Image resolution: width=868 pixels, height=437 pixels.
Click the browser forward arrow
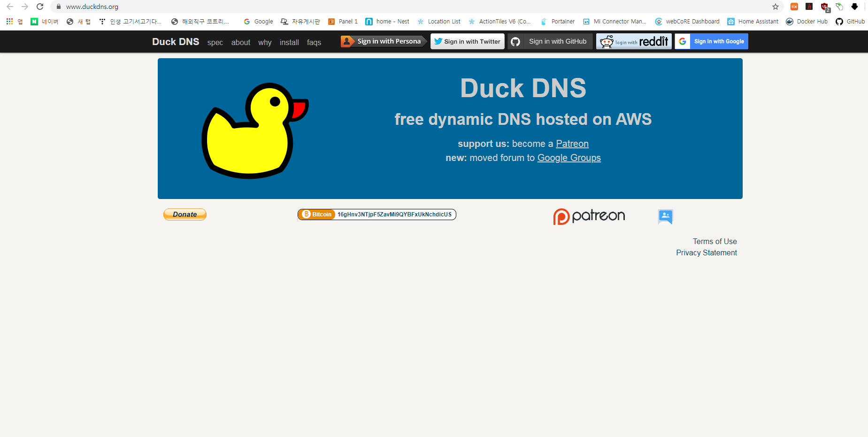(25, 7)
